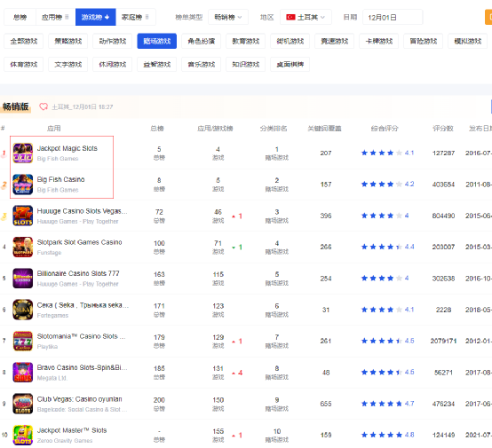The height and width of the screenshot is (448, 492).
Task: Click the Bravo Casino Slots icon
Action: coord(22,373)
